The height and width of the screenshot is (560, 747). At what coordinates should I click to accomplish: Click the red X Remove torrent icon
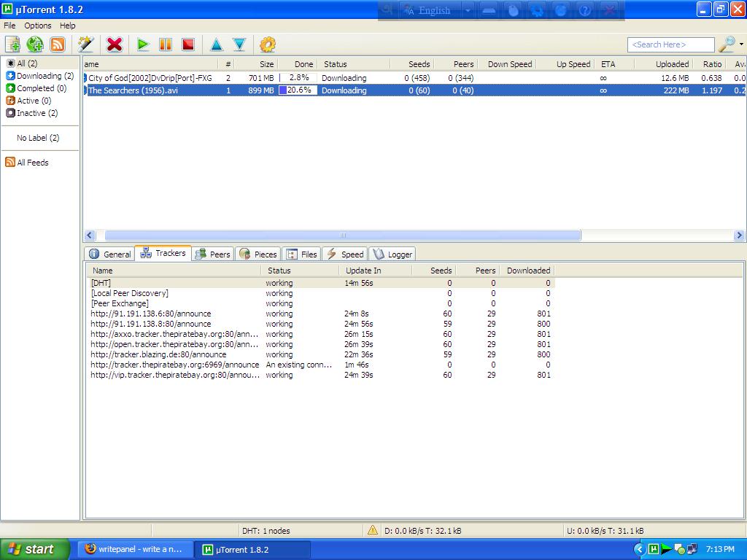click(x=115, y=44)
